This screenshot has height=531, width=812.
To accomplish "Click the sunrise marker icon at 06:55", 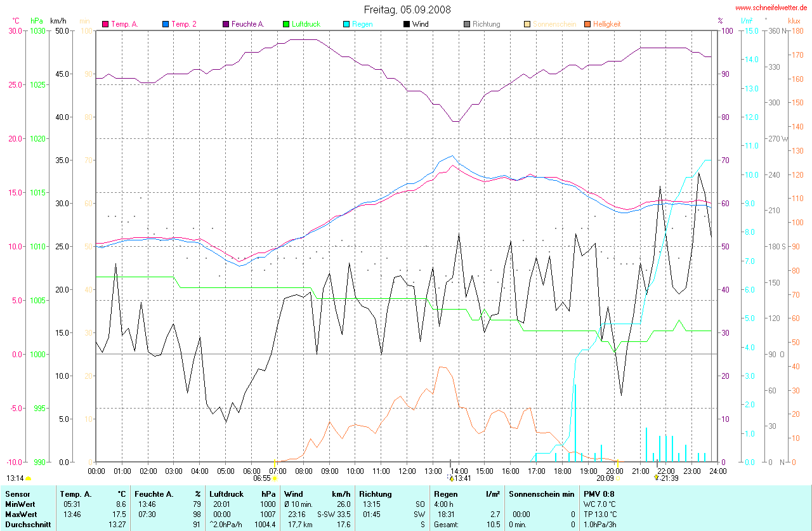I will (275, 478).
